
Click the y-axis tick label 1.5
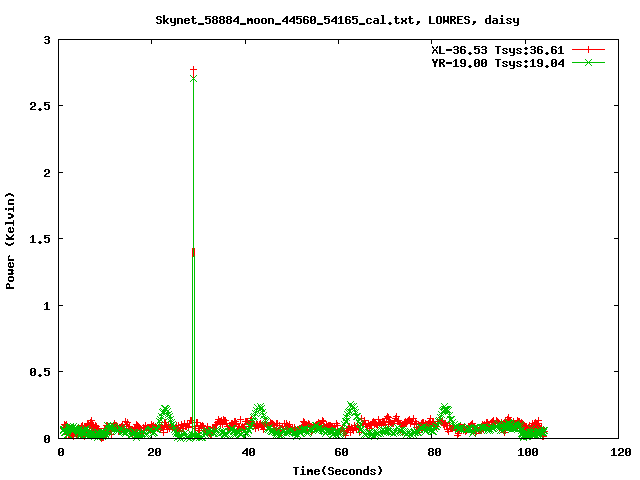40,239
